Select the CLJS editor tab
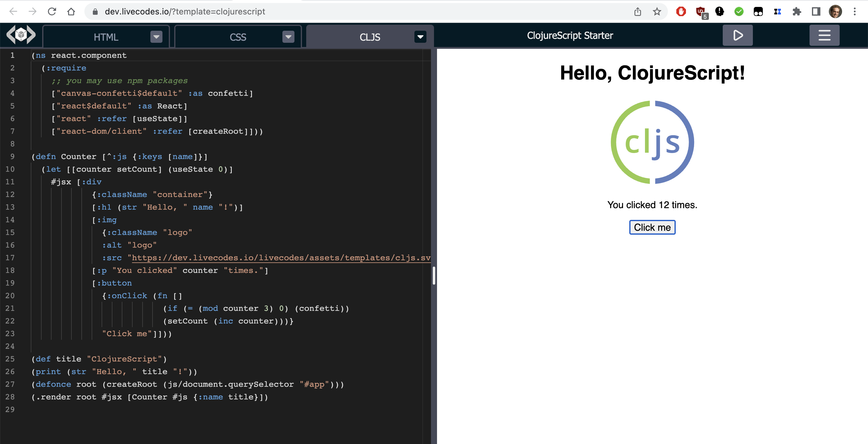The image size is (868, 444). (370, 37)
